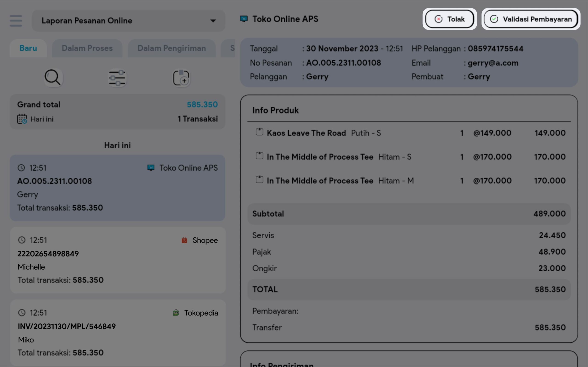Click the dropdown arrow beside the report title
The width and height of the screenshot is (588, 367).
213,21
